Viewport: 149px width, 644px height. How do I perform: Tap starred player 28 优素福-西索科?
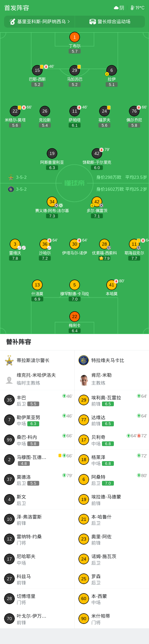pyautogui.click(x=104, y=244)
